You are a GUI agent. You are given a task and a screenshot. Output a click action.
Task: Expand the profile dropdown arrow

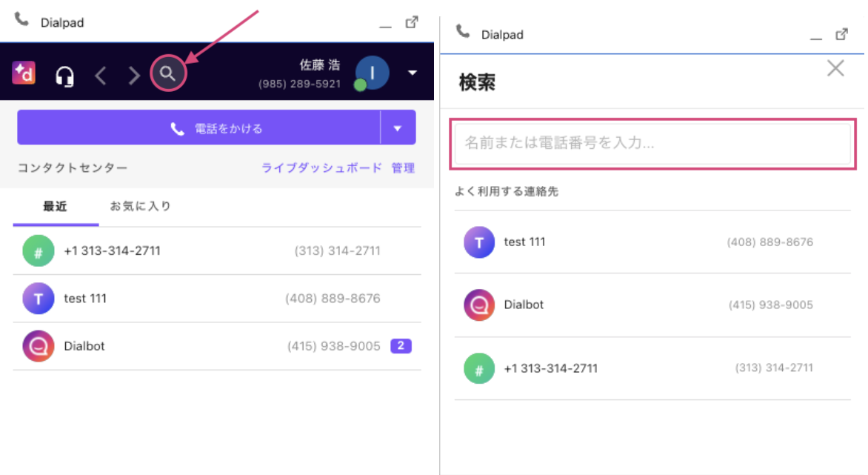tap(413, 73)
